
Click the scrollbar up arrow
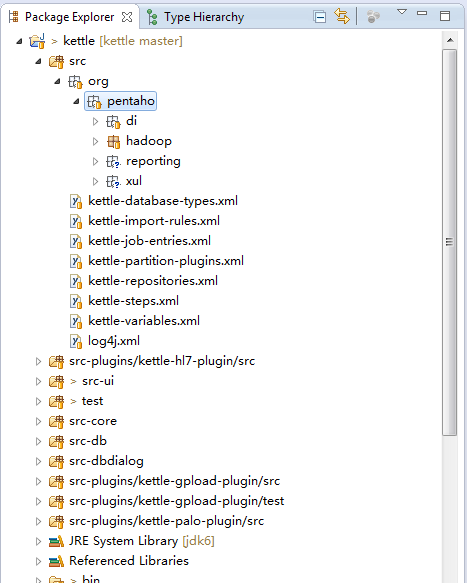(450, 40)
